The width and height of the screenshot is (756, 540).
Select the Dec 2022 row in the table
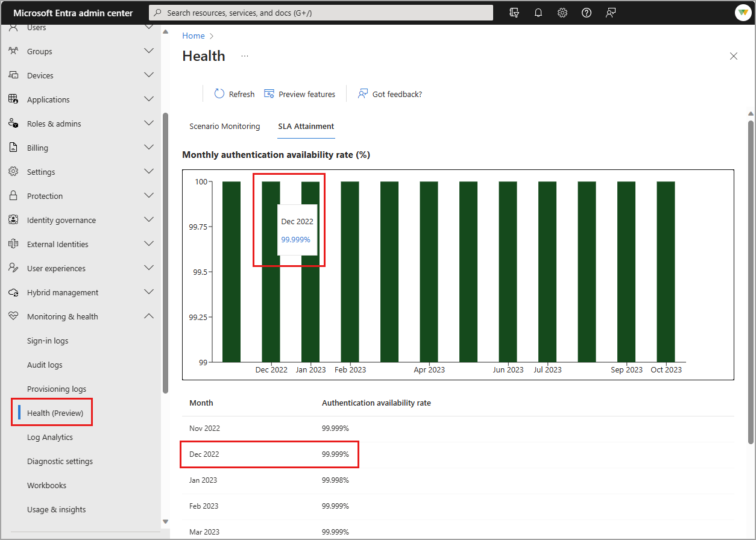point(269,454)
